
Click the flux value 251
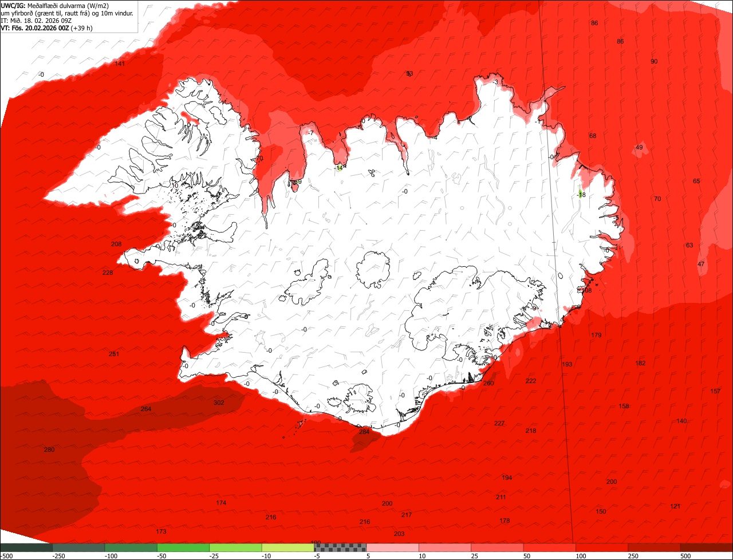pos(114,354)
